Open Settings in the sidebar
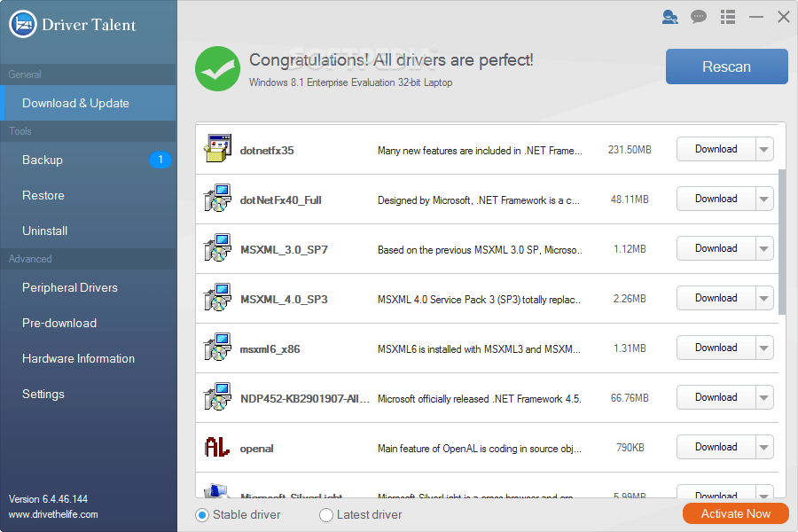Screen dimensions: 798x532 (89, 394)
